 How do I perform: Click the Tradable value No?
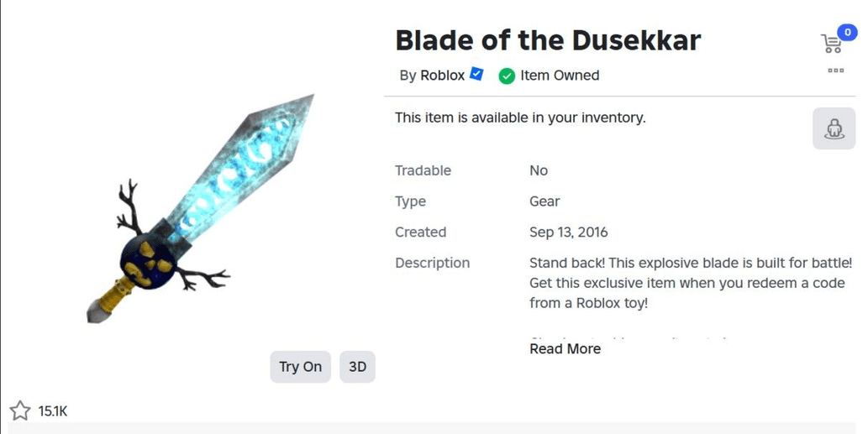[539, 170]
